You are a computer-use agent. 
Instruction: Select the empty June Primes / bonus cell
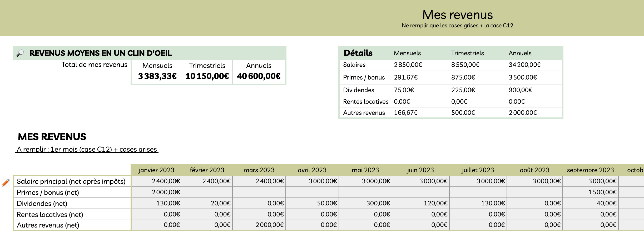pyautogui.click(x=421, y=192)
